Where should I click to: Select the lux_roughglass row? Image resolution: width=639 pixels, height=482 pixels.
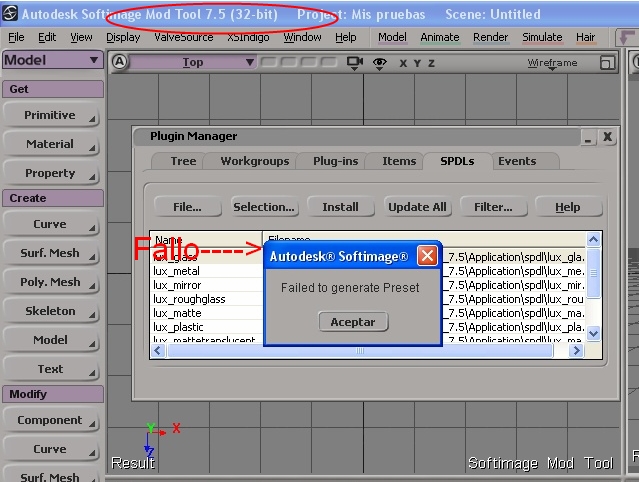tap(206, 299)
